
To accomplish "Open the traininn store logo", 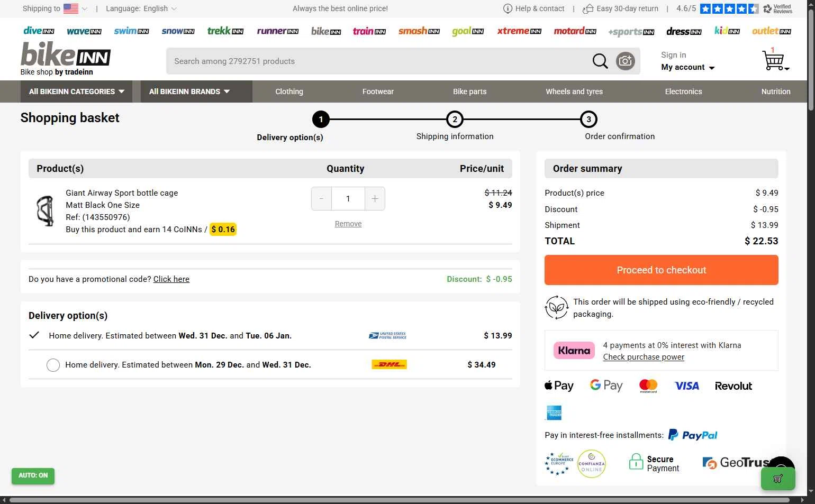I will point(369,31).
